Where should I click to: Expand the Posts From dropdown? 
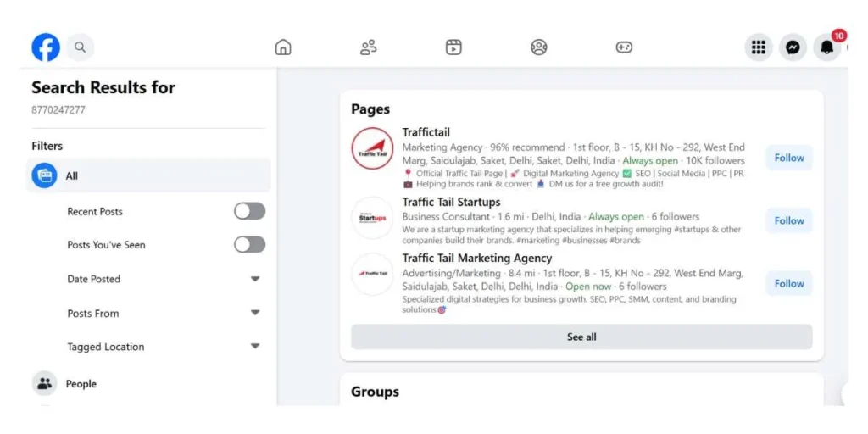pyautogui.click(x=255, y=313)
